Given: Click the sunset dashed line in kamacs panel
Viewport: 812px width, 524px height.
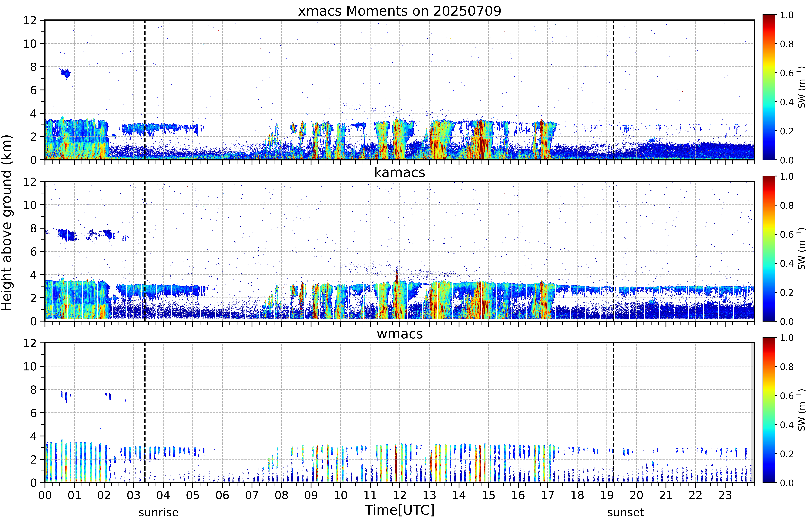Looking at the screenshot, I should pos(614,251).
